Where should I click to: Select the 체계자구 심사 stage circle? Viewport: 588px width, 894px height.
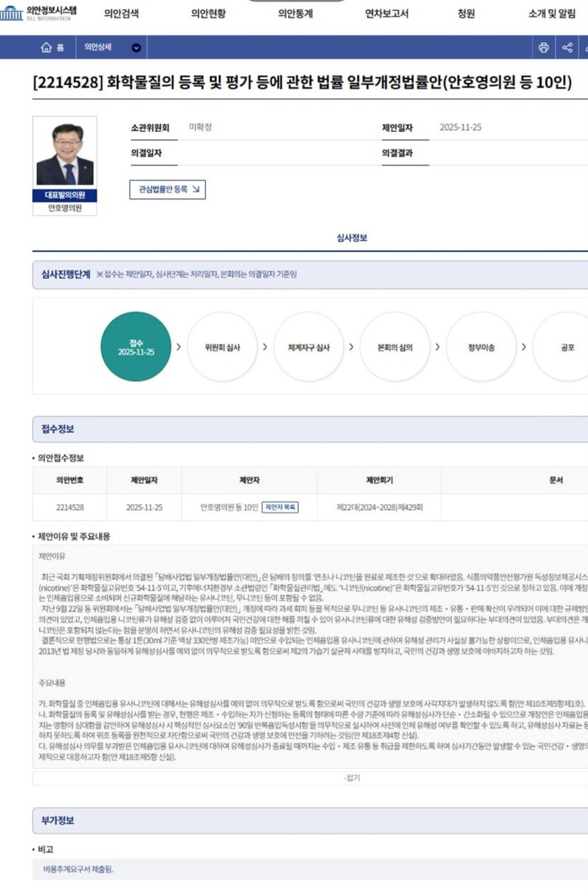click(x=308, y=346)
